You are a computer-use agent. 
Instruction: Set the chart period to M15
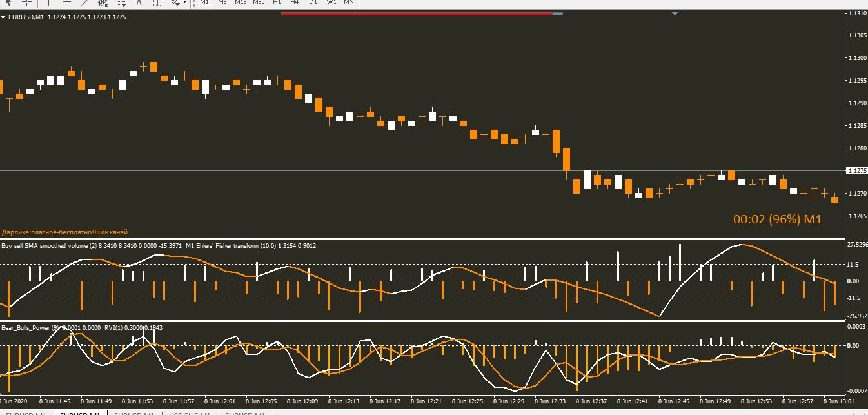tap(240, 2)
